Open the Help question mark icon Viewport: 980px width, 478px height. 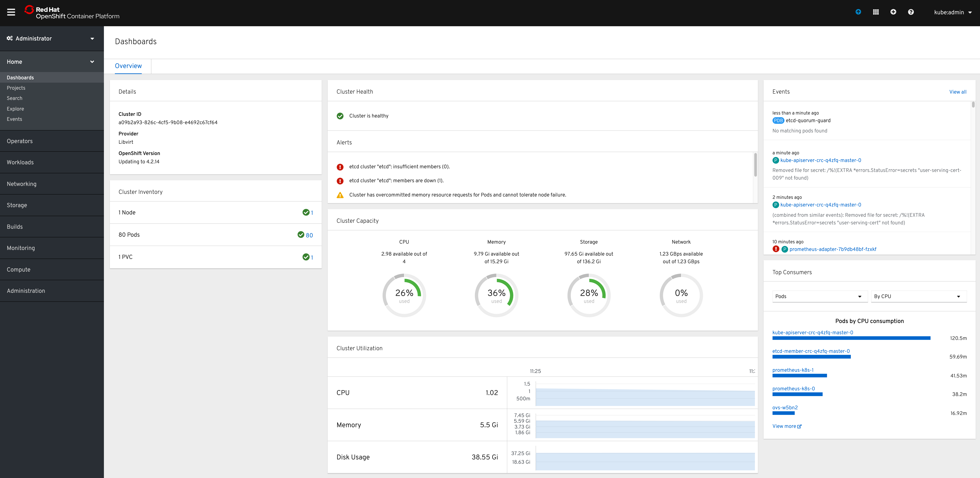point(911,12)
